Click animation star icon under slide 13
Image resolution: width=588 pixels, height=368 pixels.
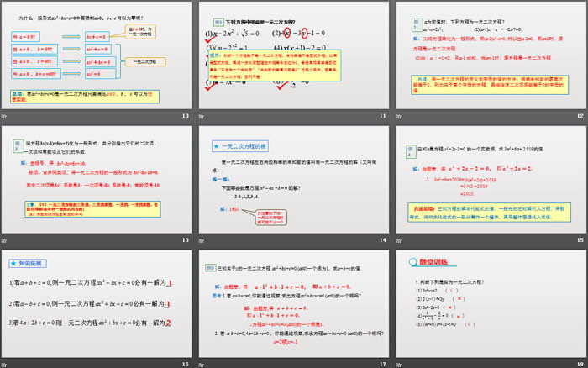(x=4, y=240)
